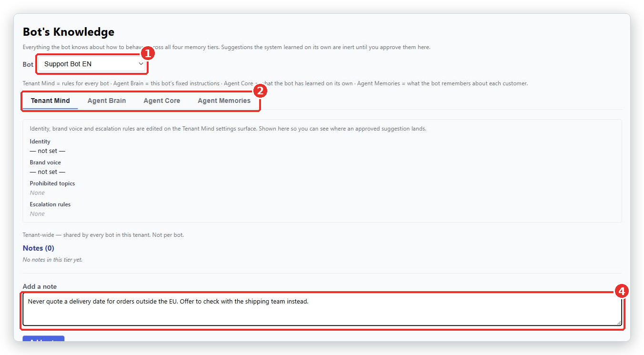Click the 'Add a note' label

40,286
